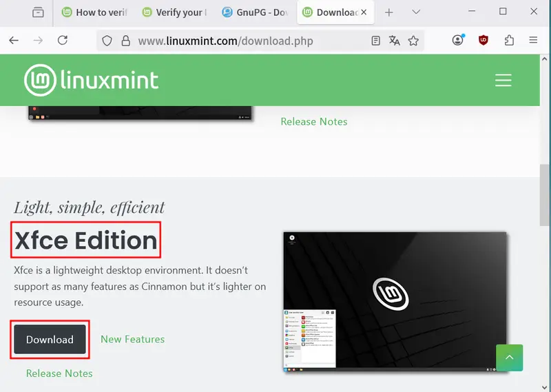This screenshot has width=551, height=392.
Task: Open the uBlock Origin extension icon
Action: point(484,40)
